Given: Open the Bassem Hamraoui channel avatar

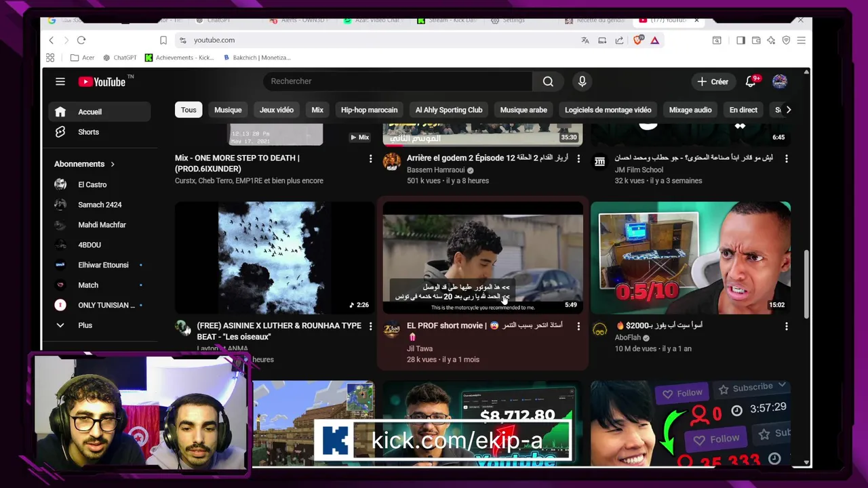Looking at the screenshot, I should [391, 161].
